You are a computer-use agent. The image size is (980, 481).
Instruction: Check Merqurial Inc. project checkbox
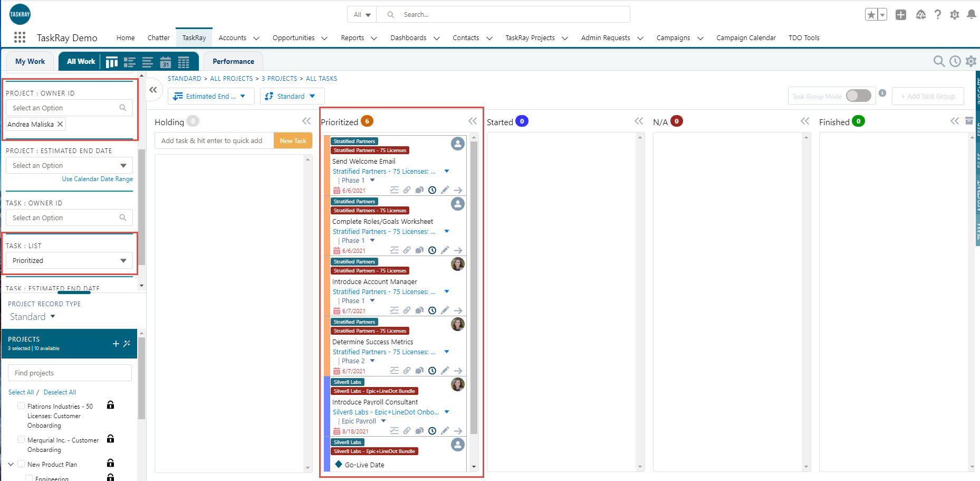tap(21, 439)
